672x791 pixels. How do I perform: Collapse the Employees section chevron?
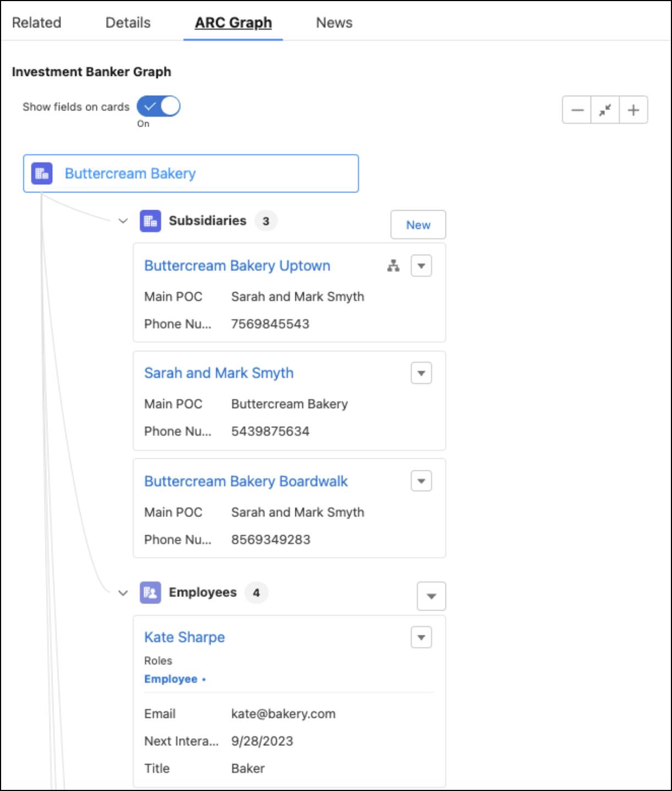click(123, 593)
